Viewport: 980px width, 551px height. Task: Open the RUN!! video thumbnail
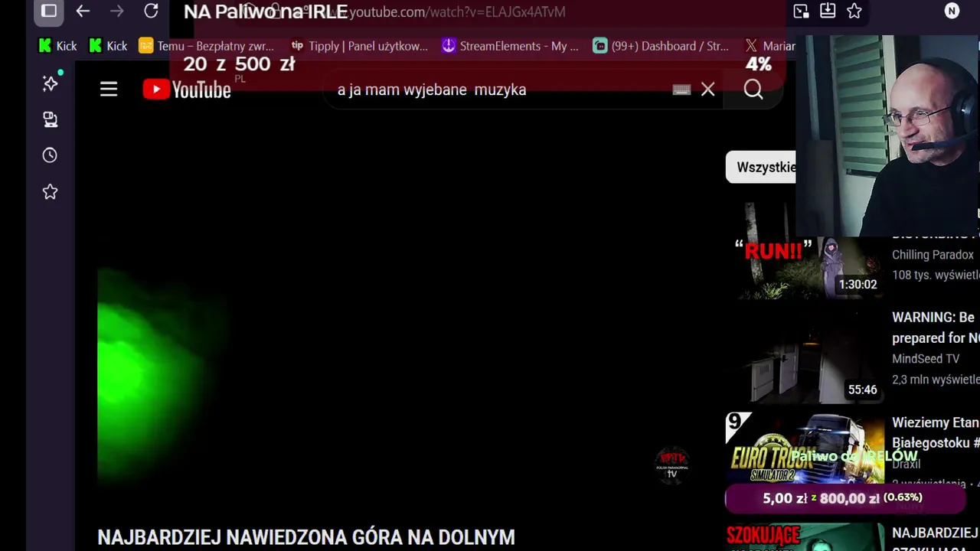pyautogui.click(x=805, y=250)
